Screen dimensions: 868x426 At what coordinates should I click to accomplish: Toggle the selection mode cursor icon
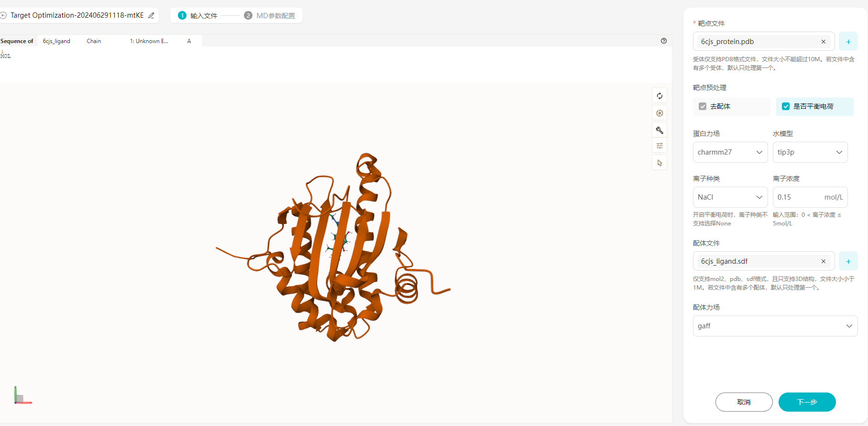pyautogui.click(x=659, y=163)
